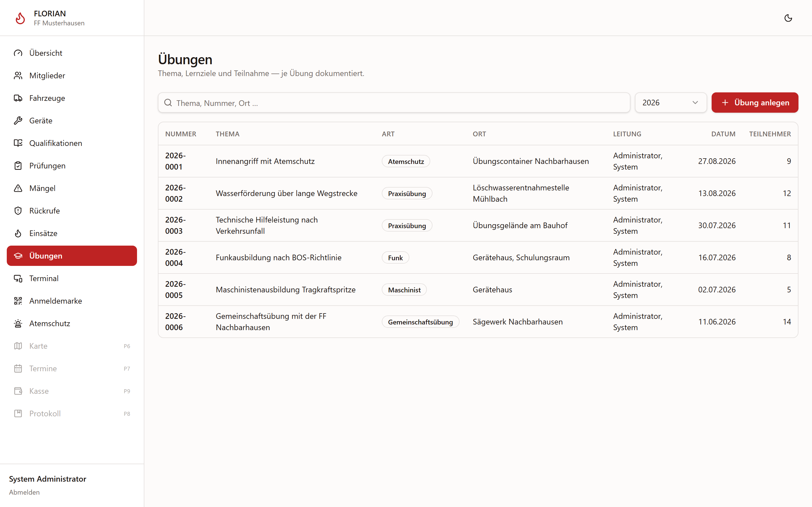
Task: Sort by the DATUM column header
Action: coord(723,134)
